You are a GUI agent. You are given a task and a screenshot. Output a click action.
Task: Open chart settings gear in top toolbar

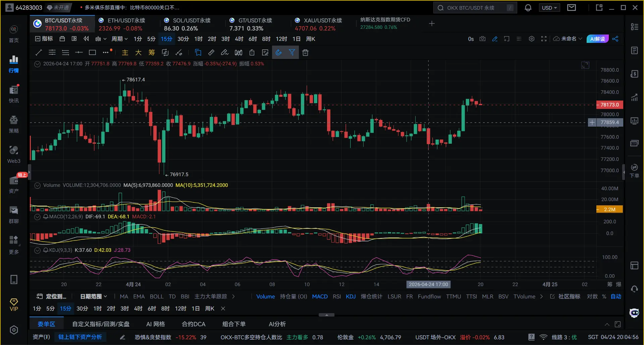[531, 39]
